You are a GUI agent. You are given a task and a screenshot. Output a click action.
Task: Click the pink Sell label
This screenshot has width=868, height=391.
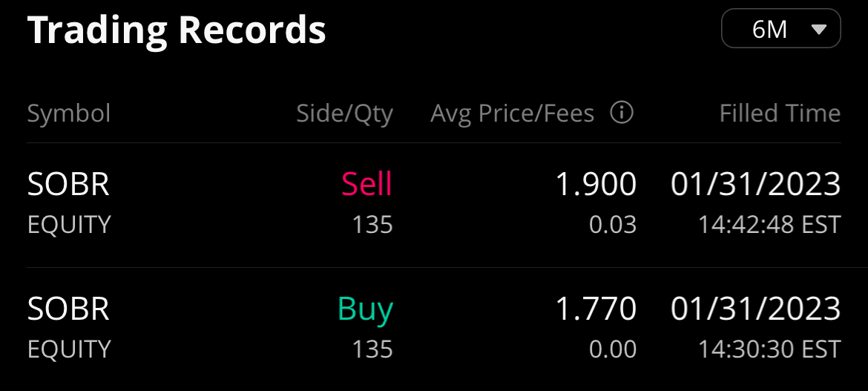[366, 184]
